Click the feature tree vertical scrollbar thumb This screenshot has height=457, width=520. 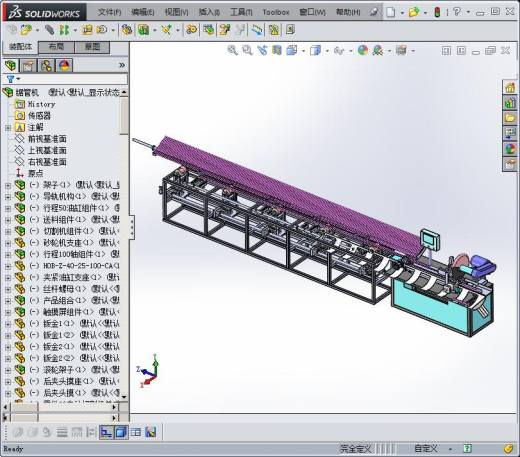coord(124,116)
